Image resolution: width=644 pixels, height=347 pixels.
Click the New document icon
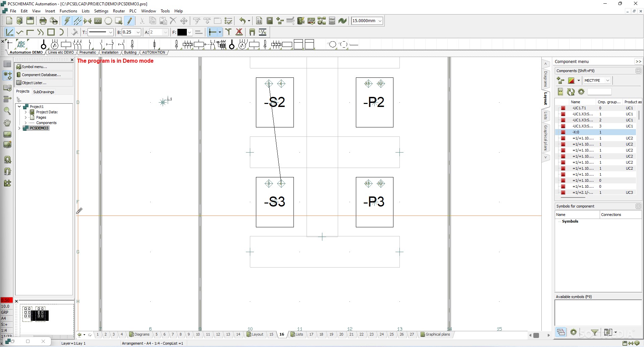[x=9, y=21]
